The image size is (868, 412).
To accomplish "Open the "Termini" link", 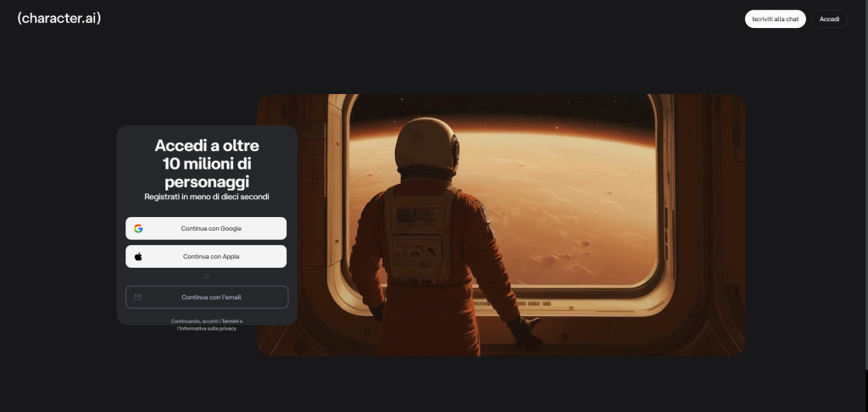I will click(230, 321).
